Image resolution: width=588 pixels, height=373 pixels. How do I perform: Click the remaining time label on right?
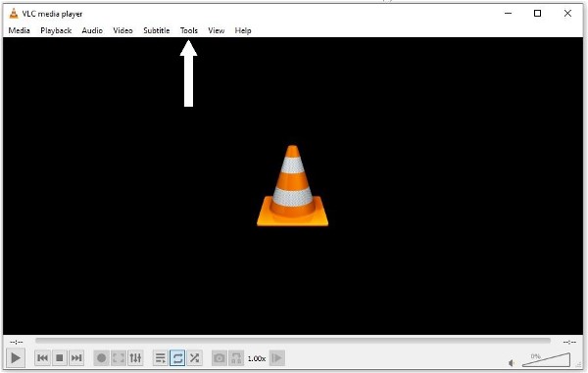click(x=569, y=342)
